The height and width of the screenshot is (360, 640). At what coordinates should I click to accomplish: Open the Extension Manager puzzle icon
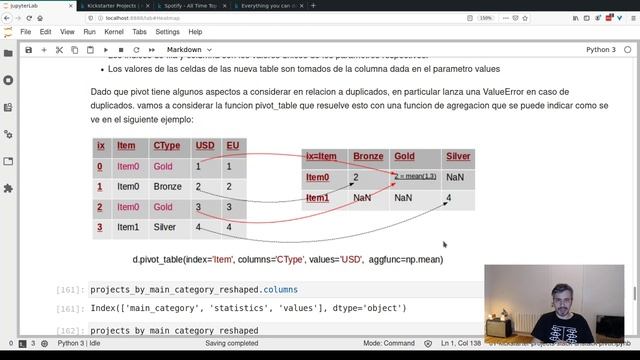pos(8,188)
